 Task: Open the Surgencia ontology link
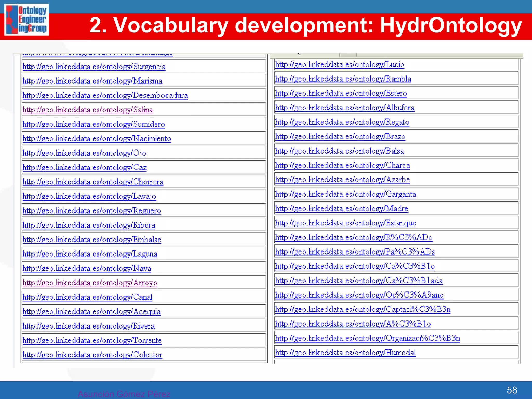(94, 67)
